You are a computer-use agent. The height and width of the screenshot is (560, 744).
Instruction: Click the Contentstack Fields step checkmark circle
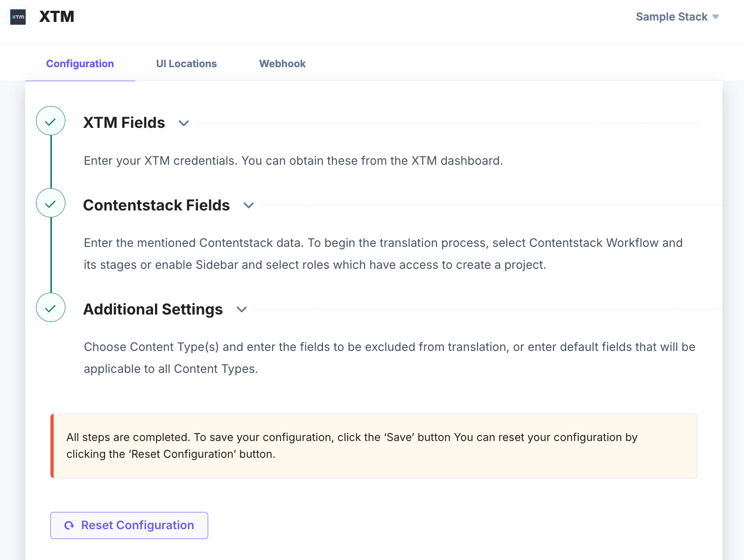50,203
